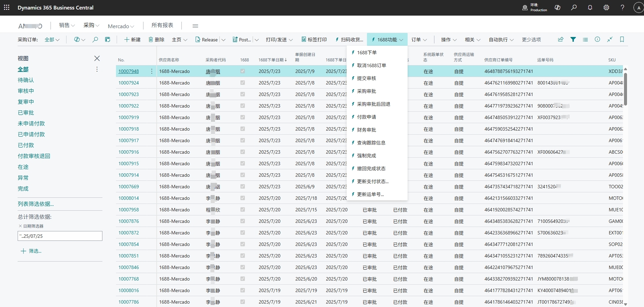This screenshot has width=644, height=307.
Task: Open the search icon in toolbar
Action: coord(574,7)
